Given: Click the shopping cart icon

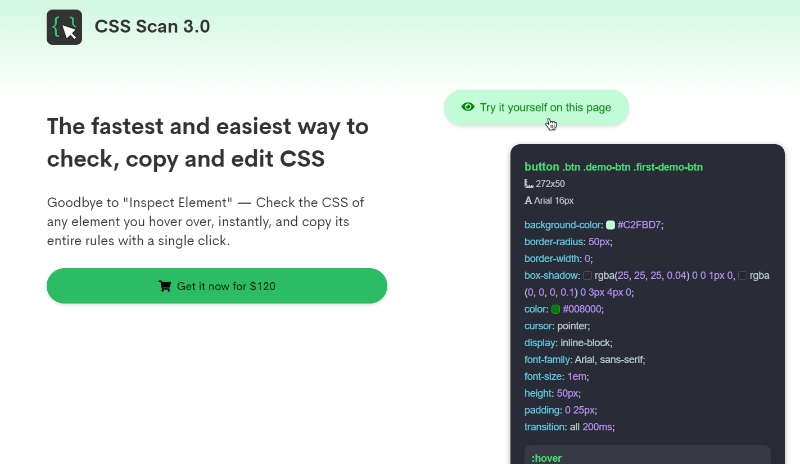Looking at the screenshot, I should [x=164, y=286].
